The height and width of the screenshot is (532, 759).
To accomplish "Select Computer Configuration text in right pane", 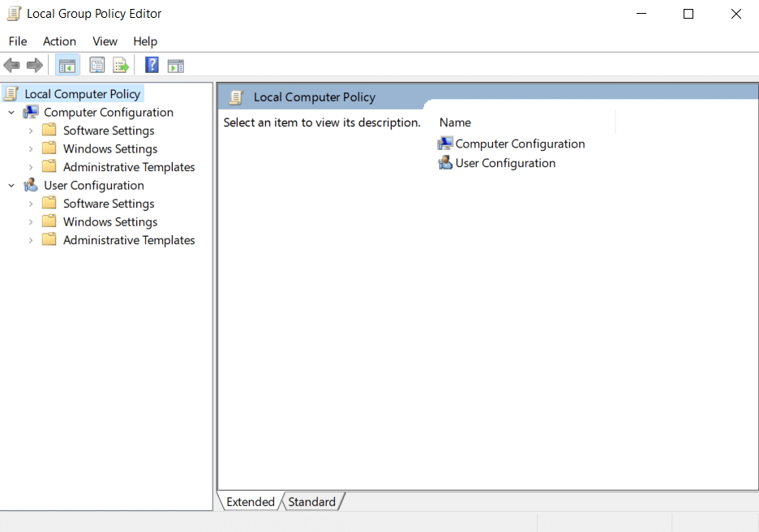I will 521,144.
